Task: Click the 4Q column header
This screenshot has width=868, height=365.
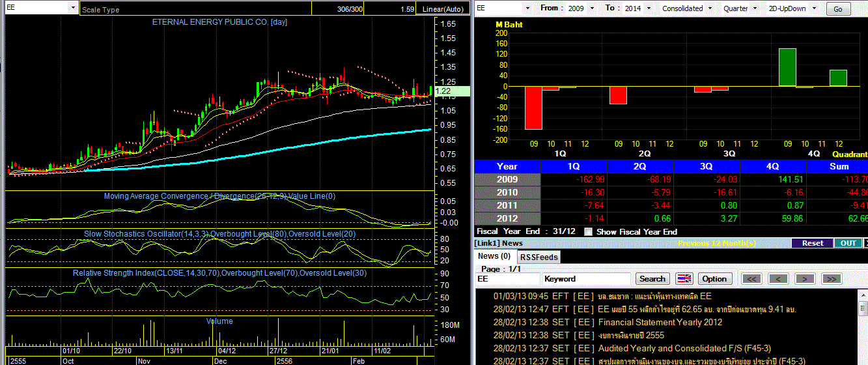Action: click(773, 166)
